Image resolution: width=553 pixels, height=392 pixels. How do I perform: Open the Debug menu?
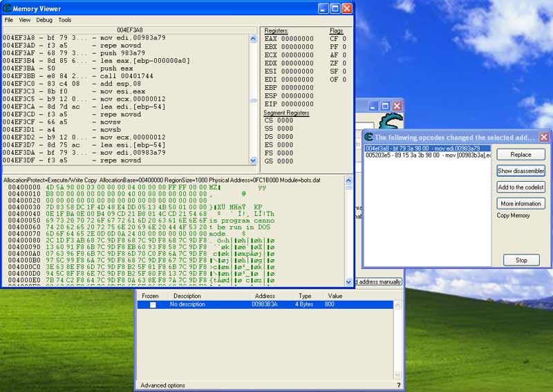click(x=44, y=20)
